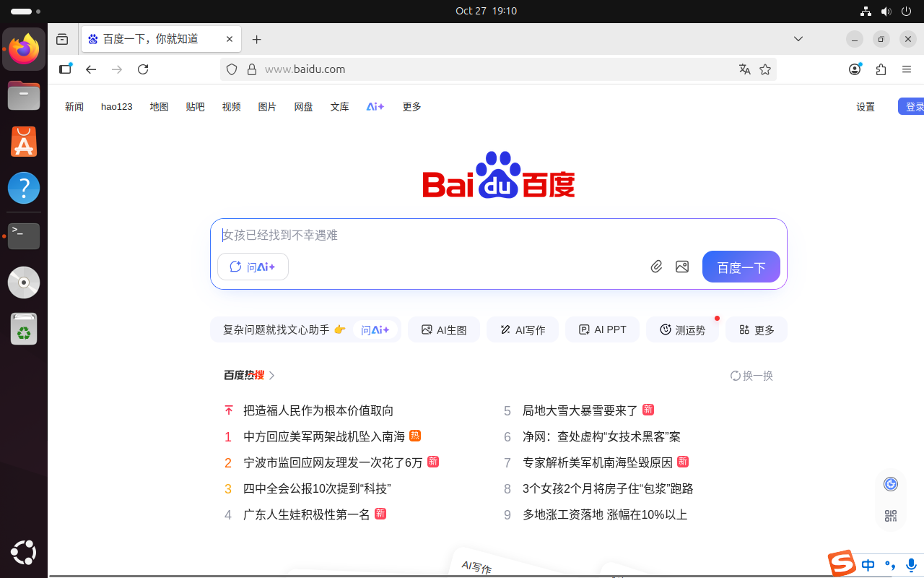Open the 文库 nav link

[x=340, y=107]
